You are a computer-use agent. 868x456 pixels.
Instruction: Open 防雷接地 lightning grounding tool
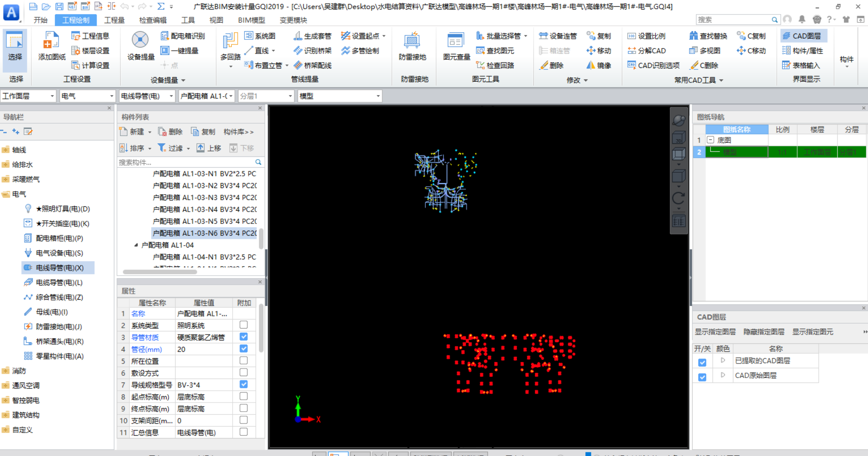click(412, 47)
